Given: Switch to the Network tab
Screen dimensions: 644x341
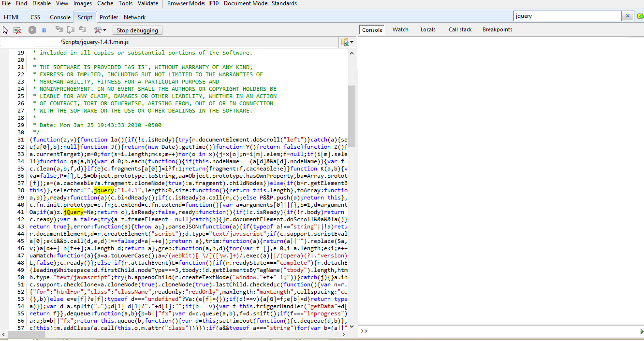Looking at the screenshot, I should [x=134, y=17].
